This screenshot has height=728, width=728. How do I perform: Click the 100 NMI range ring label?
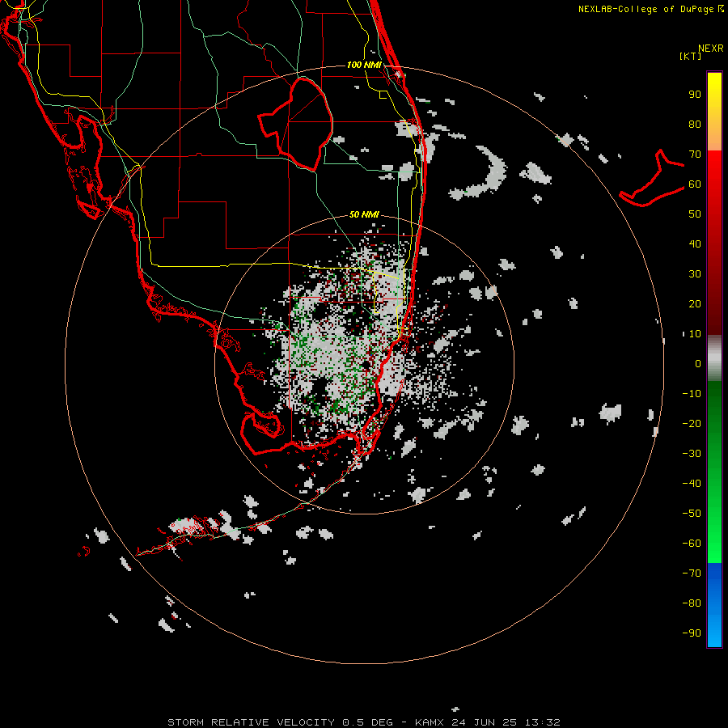(x=364, y=65)
